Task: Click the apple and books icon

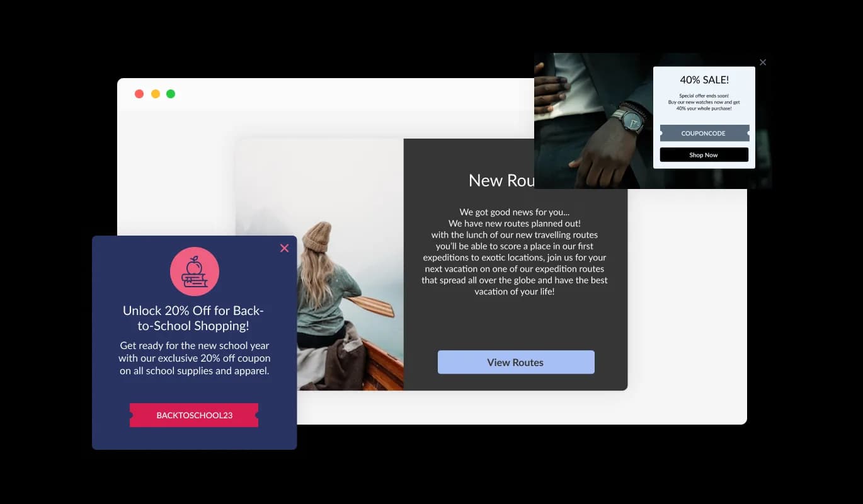Action: tap(195, 272)
